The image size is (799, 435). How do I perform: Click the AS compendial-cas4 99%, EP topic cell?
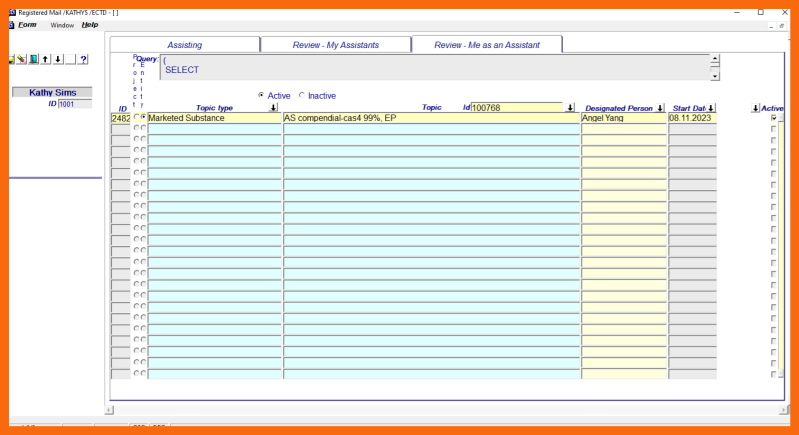(432, 118)
